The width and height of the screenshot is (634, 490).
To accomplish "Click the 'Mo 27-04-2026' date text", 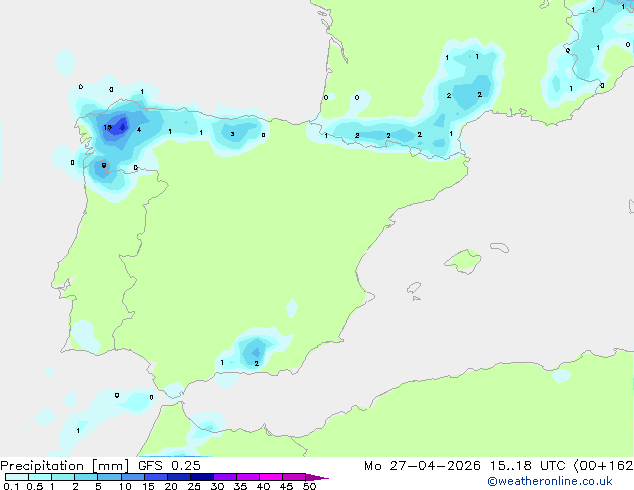I will pos(422,466).
